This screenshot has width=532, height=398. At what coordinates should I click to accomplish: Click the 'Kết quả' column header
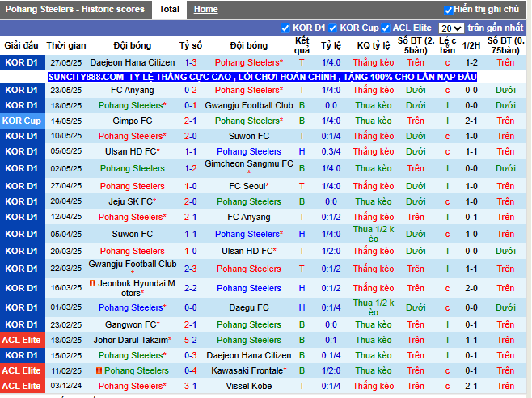point(302,45)
